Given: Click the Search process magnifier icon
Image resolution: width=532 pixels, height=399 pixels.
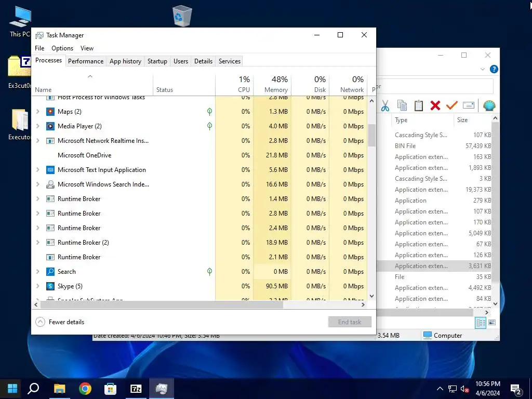Looking at the screenshot, I should (50, 271).
